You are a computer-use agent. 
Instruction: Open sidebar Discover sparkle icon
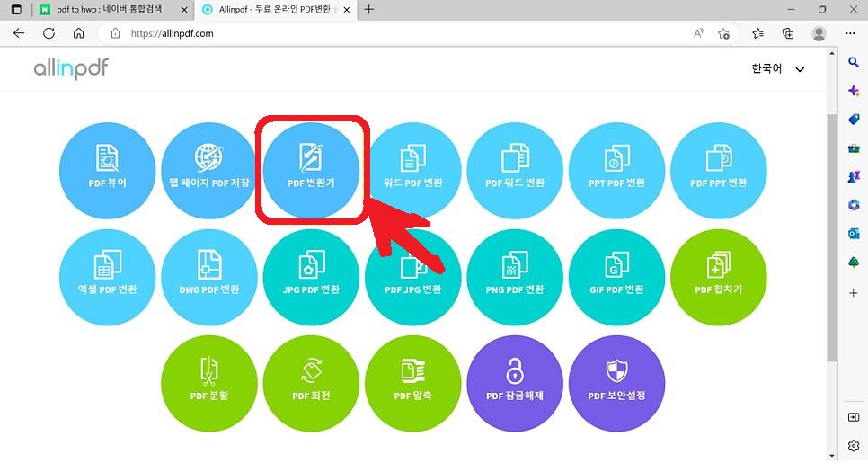854,91
